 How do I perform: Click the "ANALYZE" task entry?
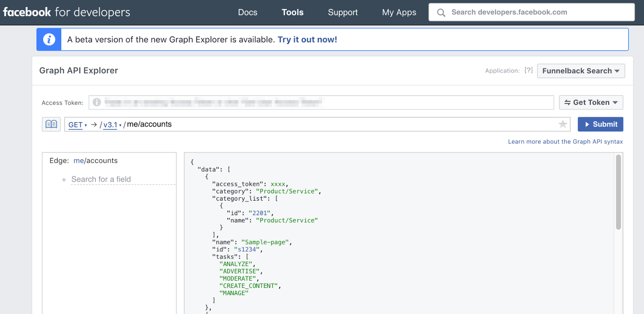point(236,264)
